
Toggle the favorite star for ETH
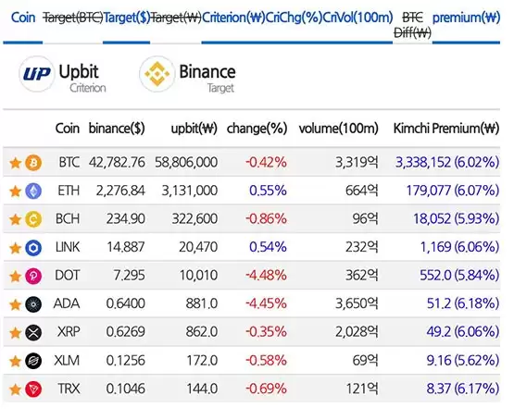(15, 191)
